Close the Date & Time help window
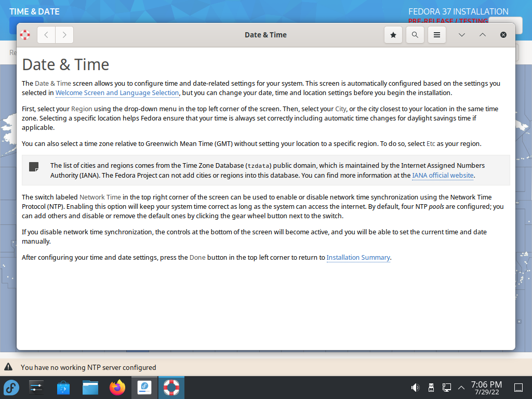 click(503, 35)
